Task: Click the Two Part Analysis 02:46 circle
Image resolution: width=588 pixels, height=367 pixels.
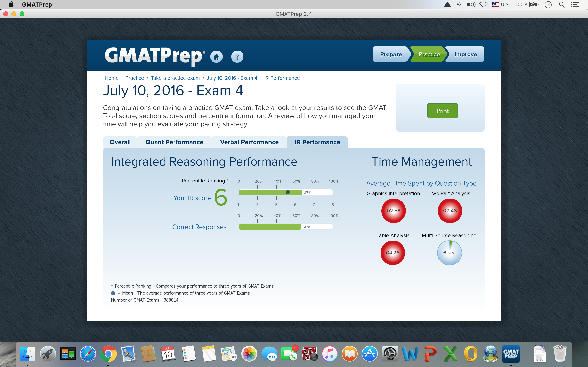Action: point(450,211)
